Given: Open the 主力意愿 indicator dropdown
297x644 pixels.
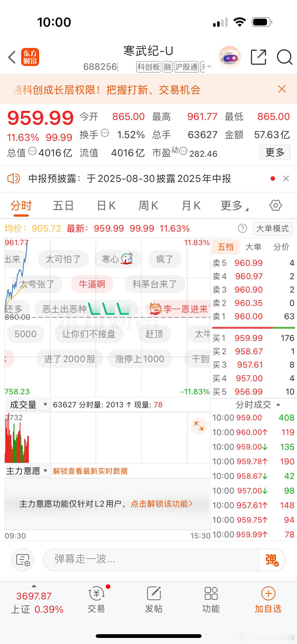Looking at the screenshot, I should [28, 471].
